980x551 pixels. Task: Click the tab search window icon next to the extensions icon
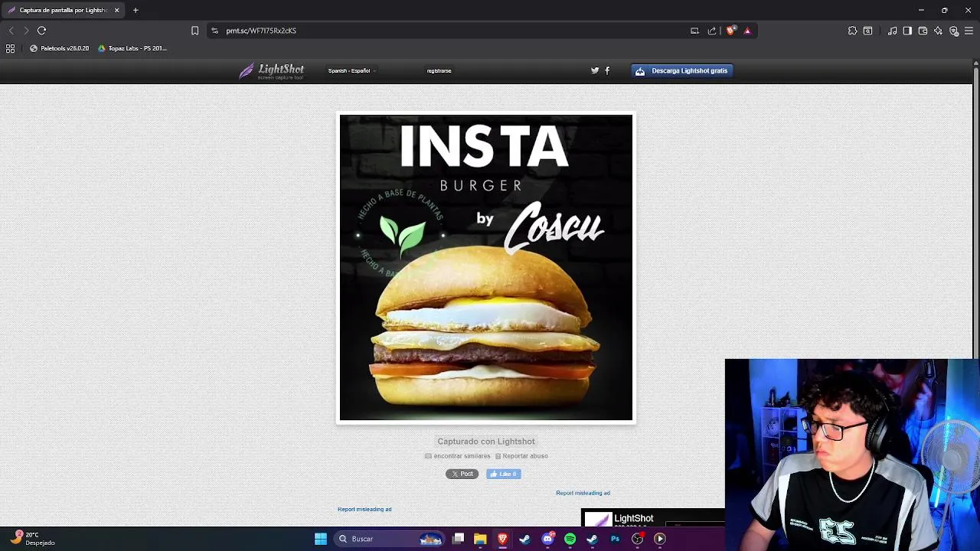pyautogui.click(x=867, y=31)
